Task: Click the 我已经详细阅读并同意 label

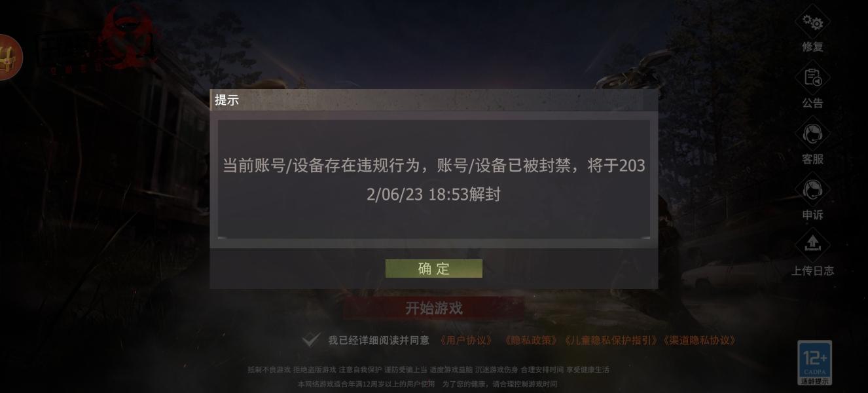Action: [x=378, y=341]
